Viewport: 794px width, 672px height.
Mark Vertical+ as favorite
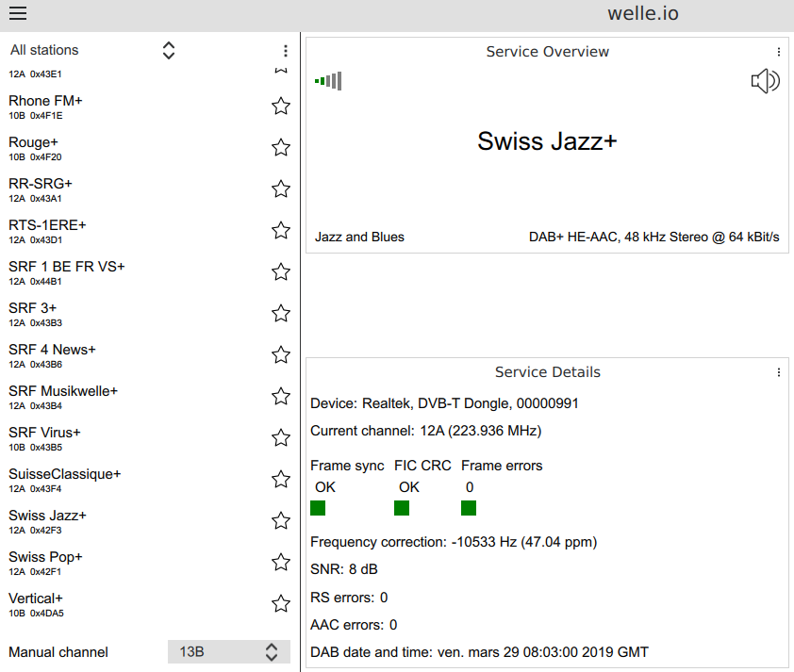coord(281,604)
